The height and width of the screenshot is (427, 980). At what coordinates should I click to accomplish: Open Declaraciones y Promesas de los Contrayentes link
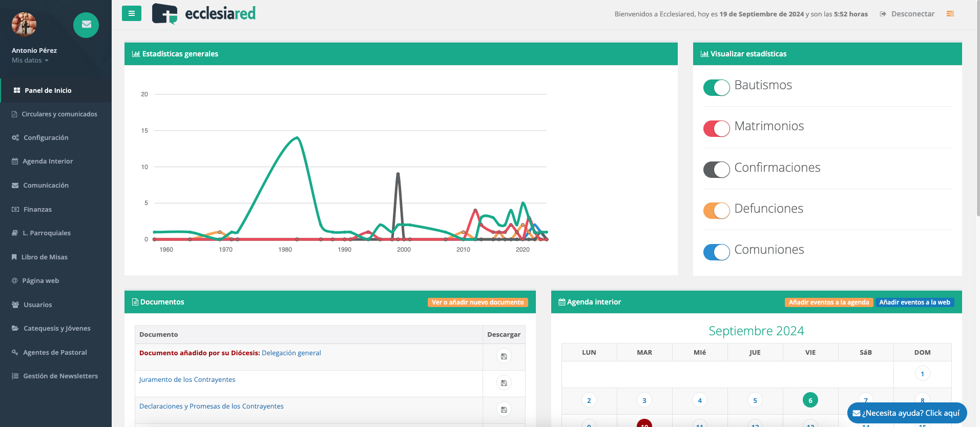211,406
